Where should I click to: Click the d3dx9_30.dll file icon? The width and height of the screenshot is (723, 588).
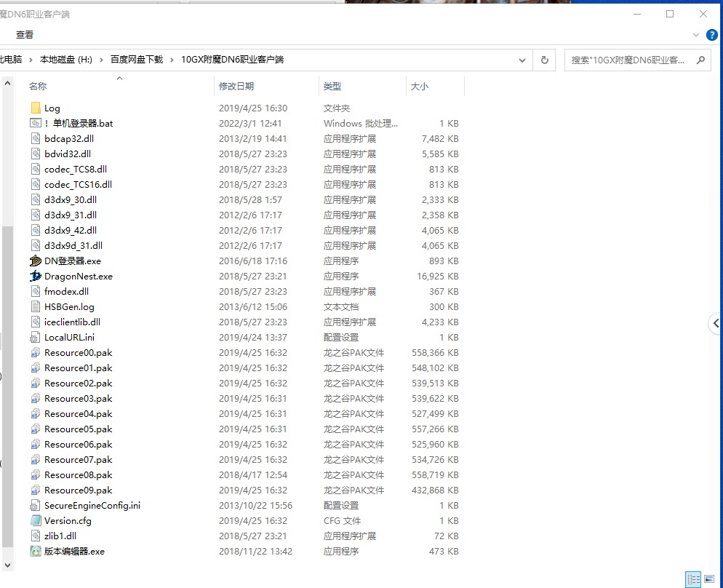[36, 199]
